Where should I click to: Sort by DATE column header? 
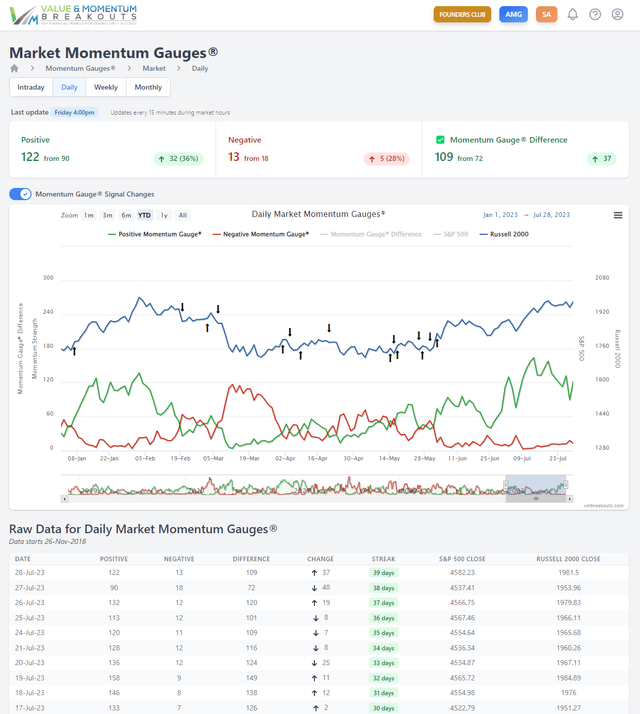[23, 559]
